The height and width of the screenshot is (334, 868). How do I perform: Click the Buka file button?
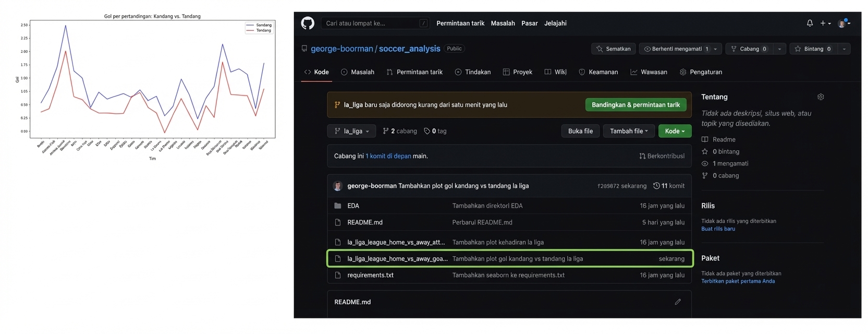(x=580, y=131)
